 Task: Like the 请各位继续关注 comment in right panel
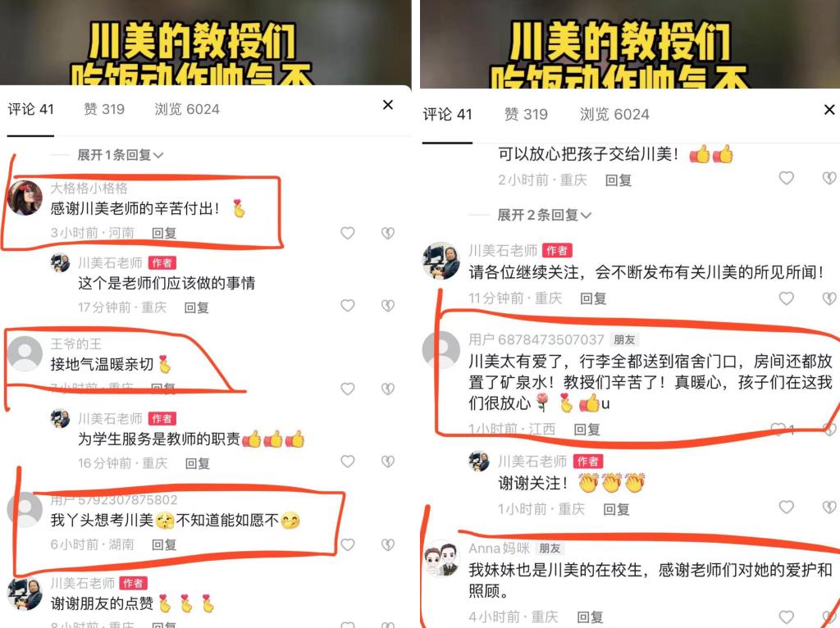tap(786, 298)
